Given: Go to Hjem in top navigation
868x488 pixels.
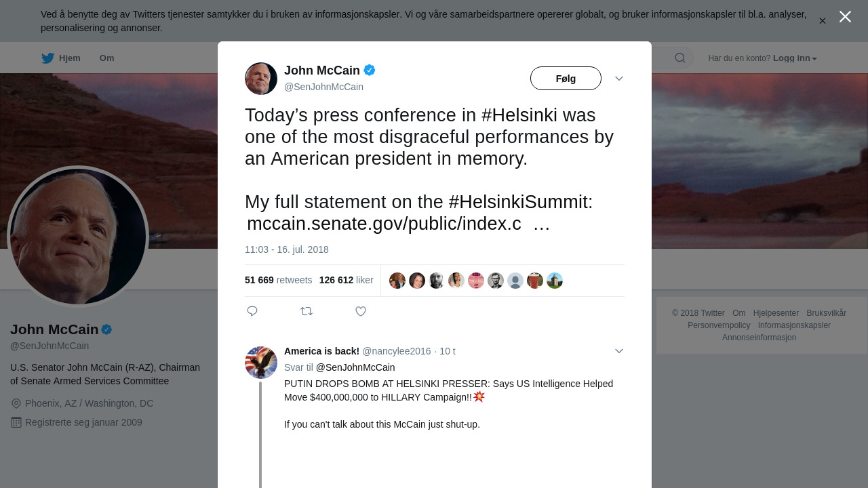Looking at the screenshot, I should pos(69,58).
